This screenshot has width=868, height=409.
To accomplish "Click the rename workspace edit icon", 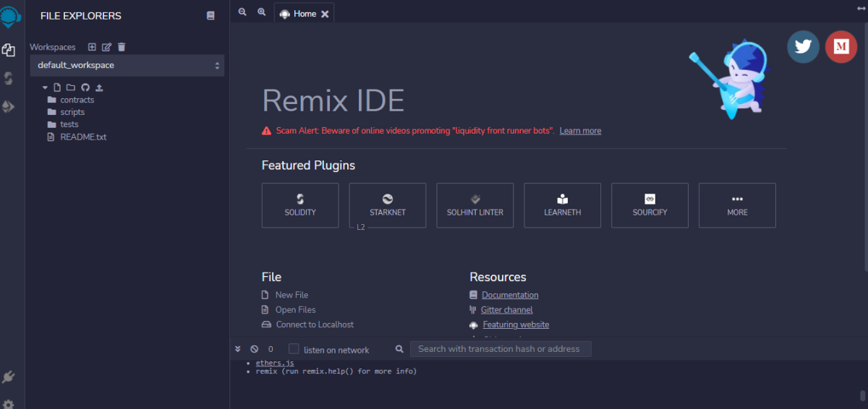I will [106, 47].
